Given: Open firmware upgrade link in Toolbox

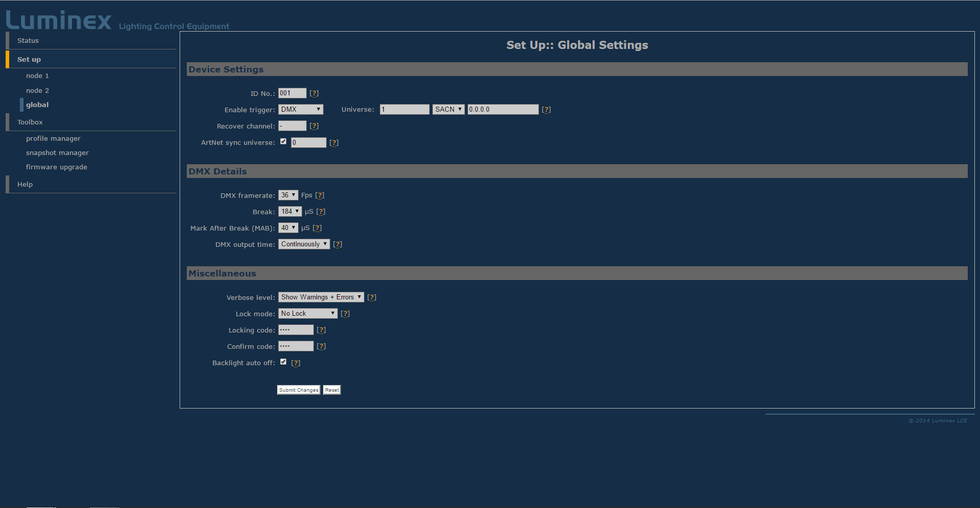Looking at the screenshot, I should 57,167.
